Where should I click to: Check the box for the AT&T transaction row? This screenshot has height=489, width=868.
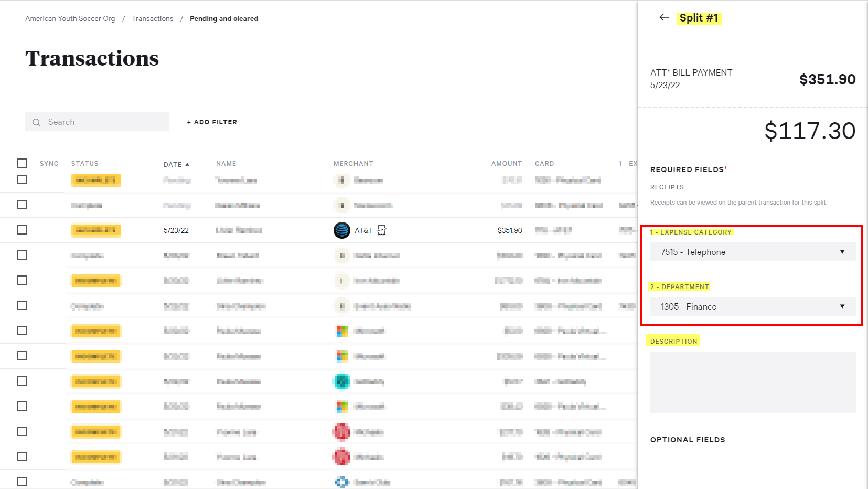point(22,230)
